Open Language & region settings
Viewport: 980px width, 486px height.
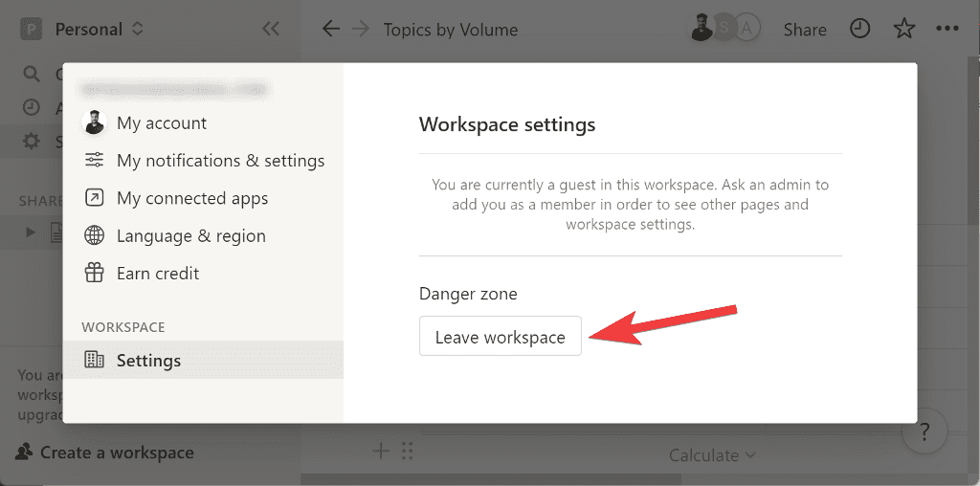190,235
